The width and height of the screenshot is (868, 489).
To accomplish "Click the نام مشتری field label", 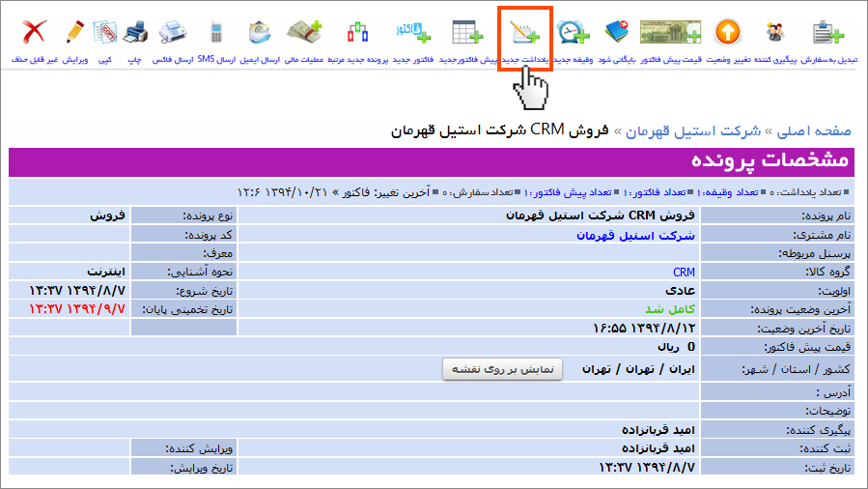I will [x=822, y=236].
